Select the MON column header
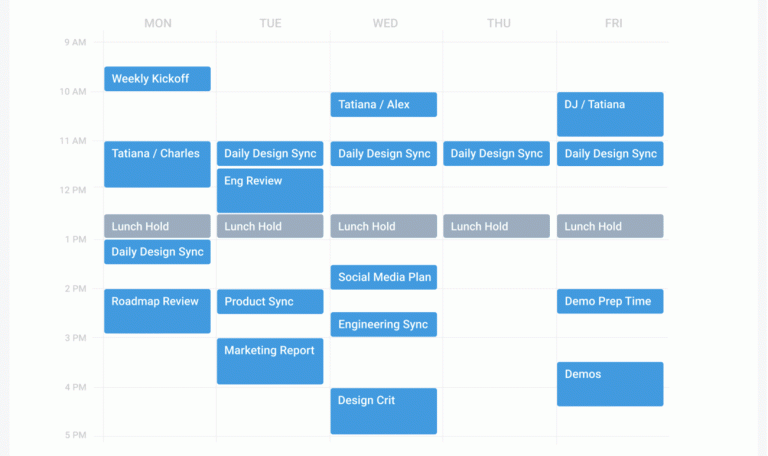The width and height of the screenshot is (768, 456). 158,23
